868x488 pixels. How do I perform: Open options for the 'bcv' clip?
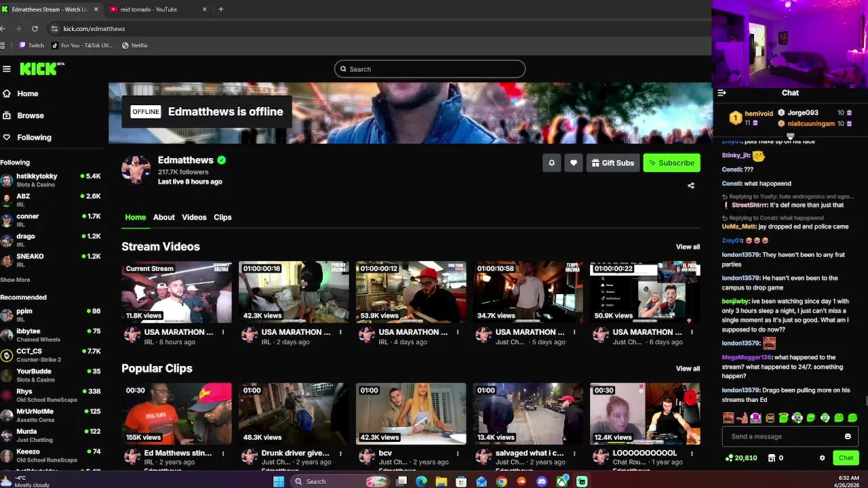[x=458, y=453]
